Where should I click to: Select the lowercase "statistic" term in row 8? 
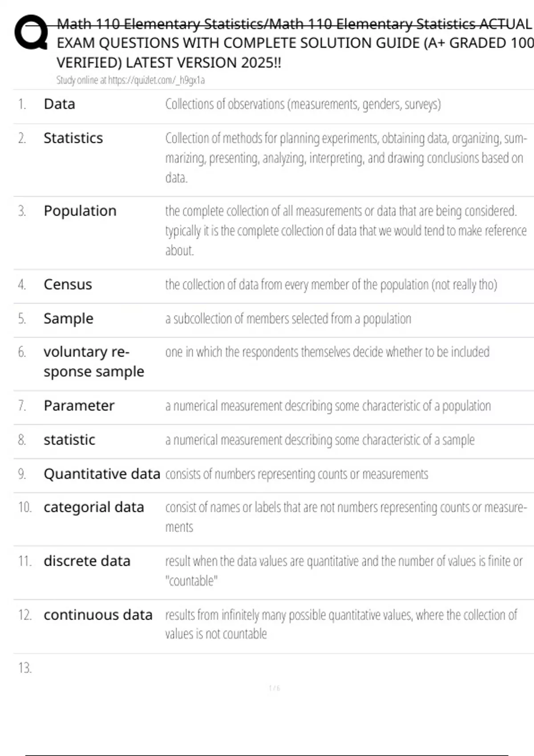click(69, 440)
